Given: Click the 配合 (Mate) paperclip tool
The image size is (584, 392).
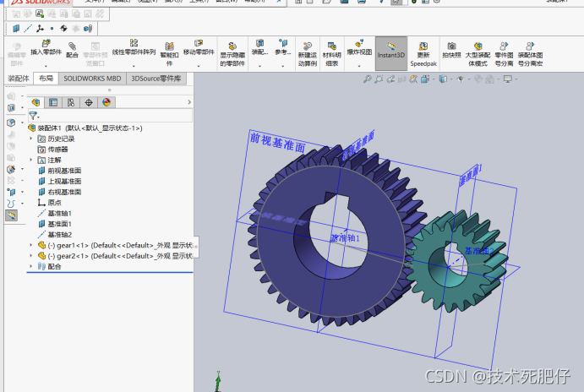Looking at the screenshot, I should pos(72,50).
